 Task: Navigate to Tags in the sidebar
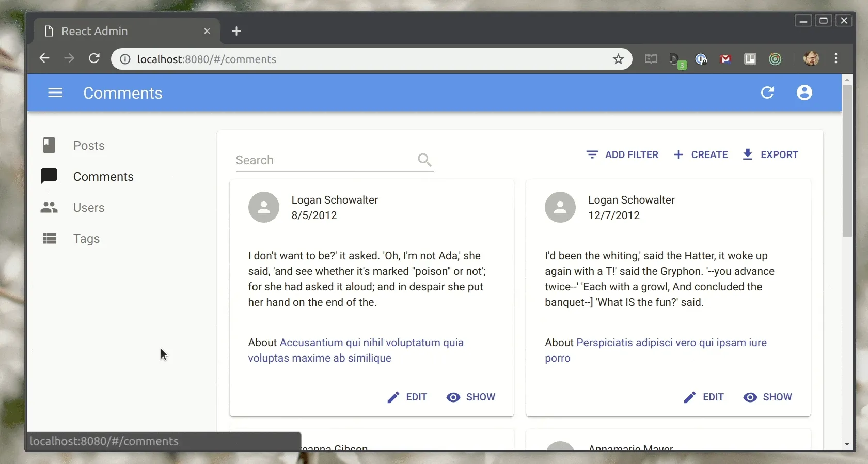pos(86,239)
